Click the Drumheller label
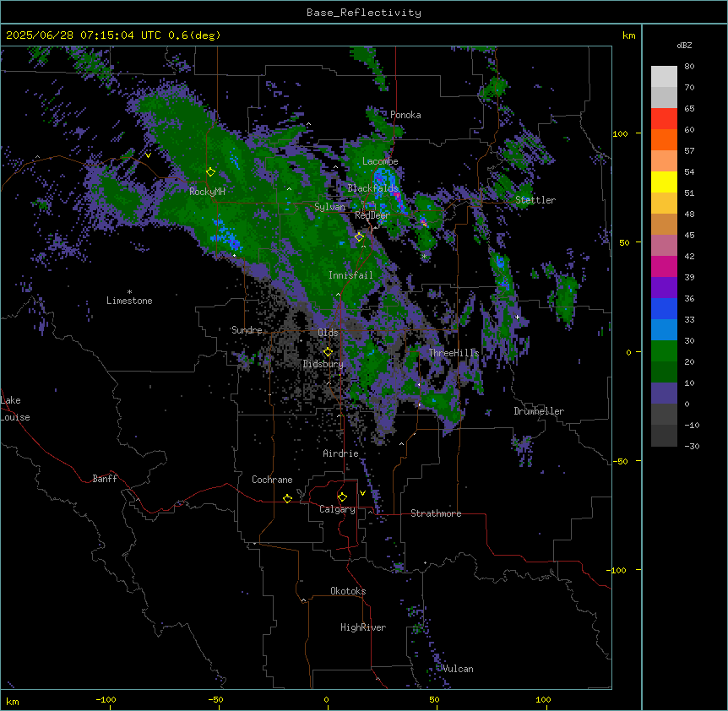The image size is (728, 711). click(x=539, y=411)
